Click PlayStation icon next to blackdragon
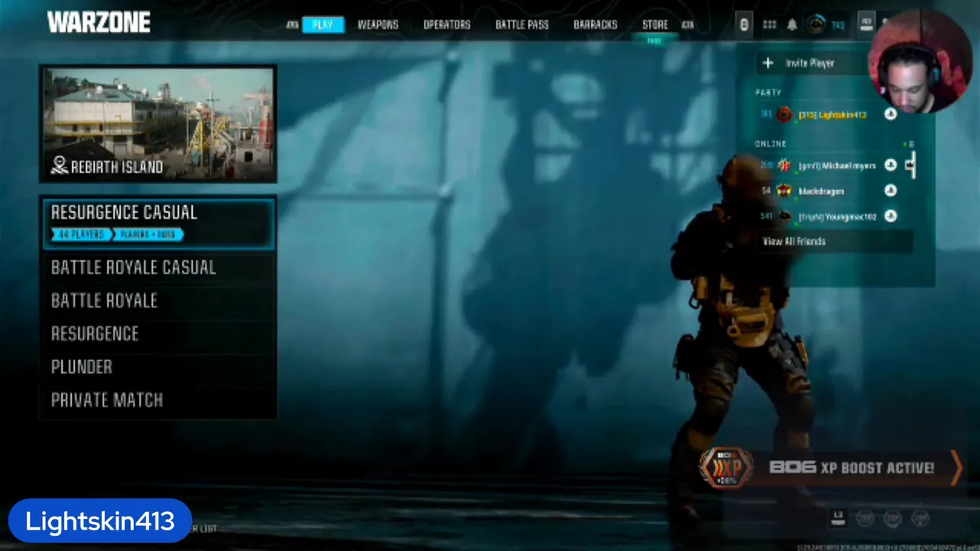 click(890, 191)
